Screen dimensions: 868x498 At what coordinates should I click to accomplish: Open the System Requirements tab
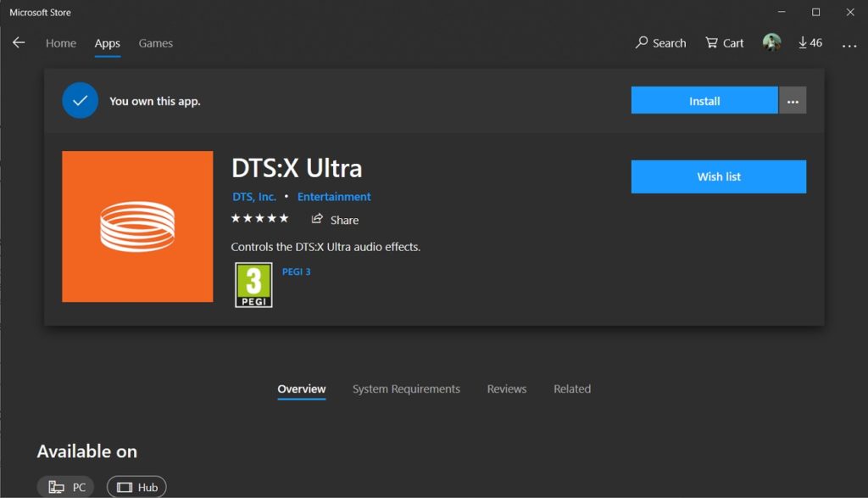click(x=406, y=389)
